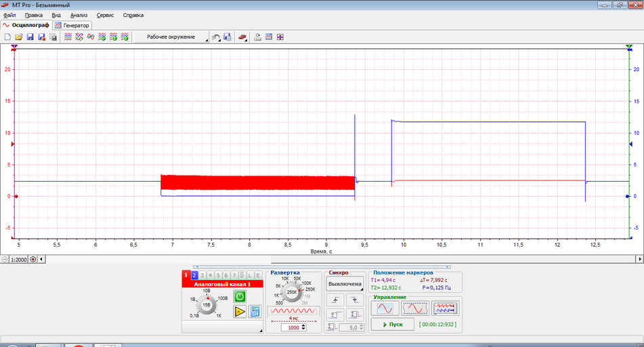The width and height of the screenshot is (644, 347).
Task: Select channel 1 tab in channel panel
Action: [x=186, y=275]
